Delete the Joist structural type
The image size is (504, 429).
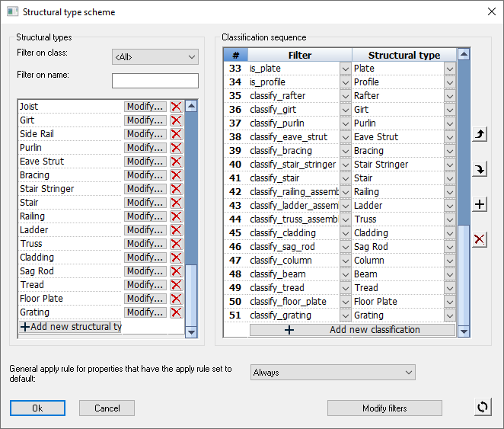176,107
